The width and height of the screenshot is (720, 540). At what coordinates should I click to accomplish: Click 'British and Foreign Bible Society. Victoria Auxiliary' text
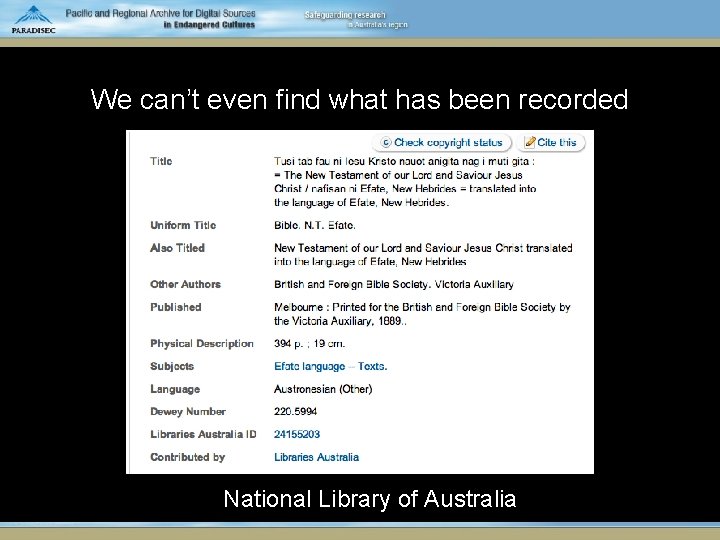click(x=394, y=285)
